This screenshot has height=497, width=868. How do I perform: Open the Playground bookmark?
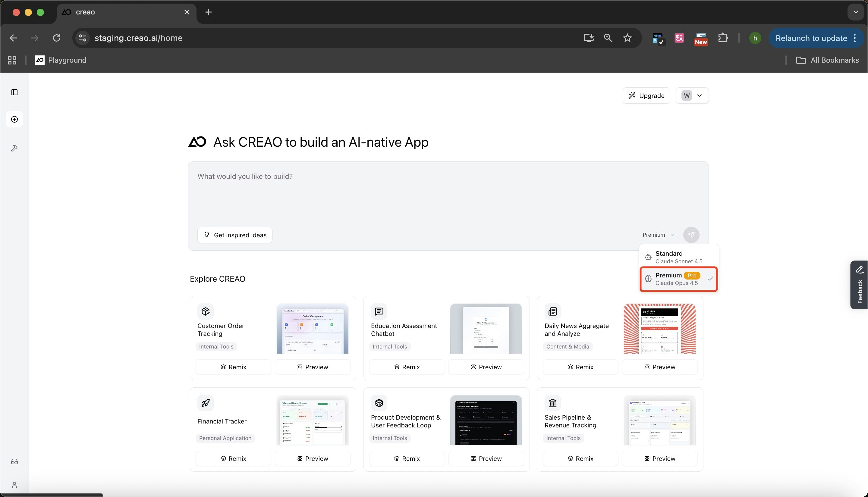pyautogui.click(x=61, y=60)
